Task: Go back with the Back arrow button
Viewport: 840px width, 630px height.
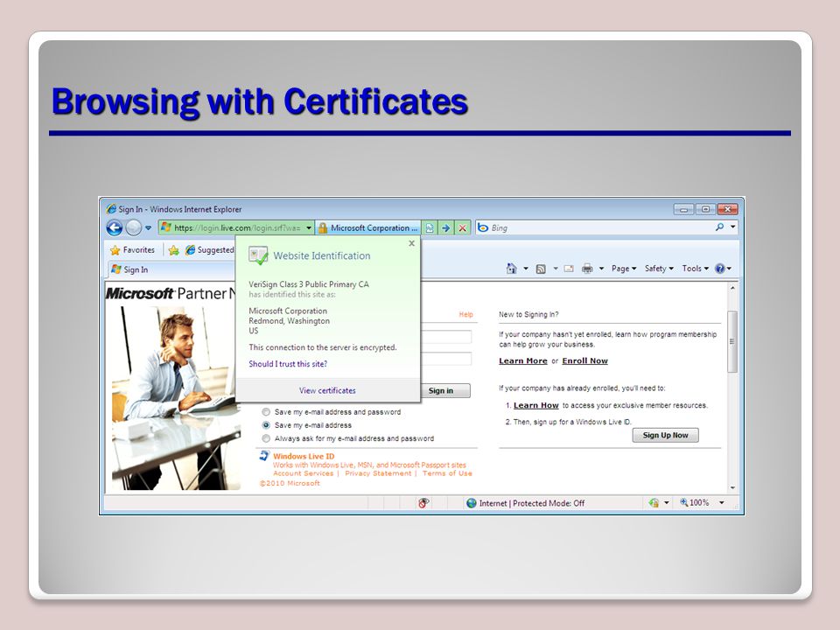Action: click(x=114, y=227)
